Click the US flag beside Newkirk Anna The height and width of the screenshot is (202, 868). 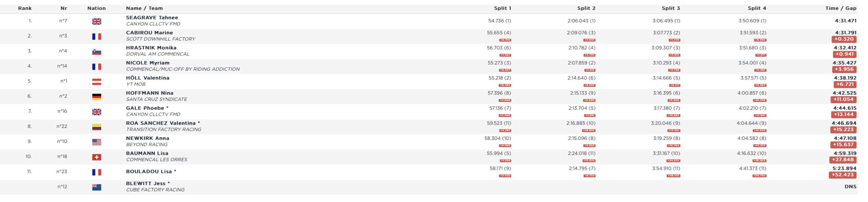[97, 142]
